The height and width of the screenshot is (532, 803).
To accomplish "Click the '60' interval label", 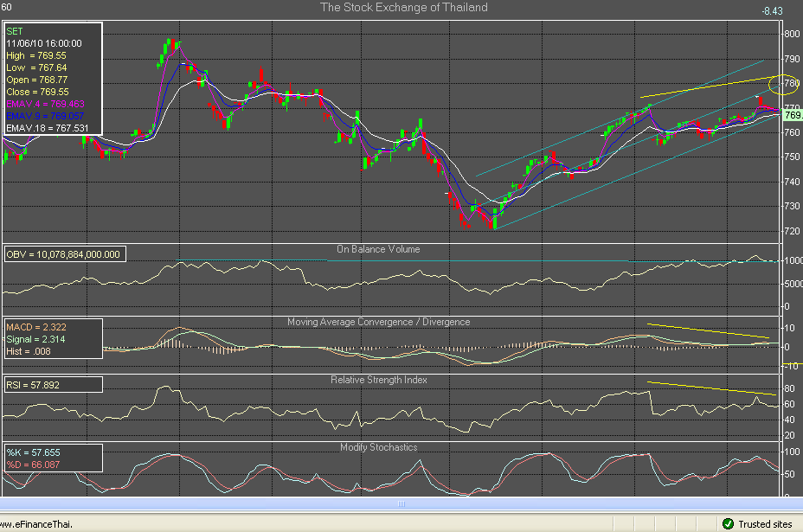I will point(6,7).
